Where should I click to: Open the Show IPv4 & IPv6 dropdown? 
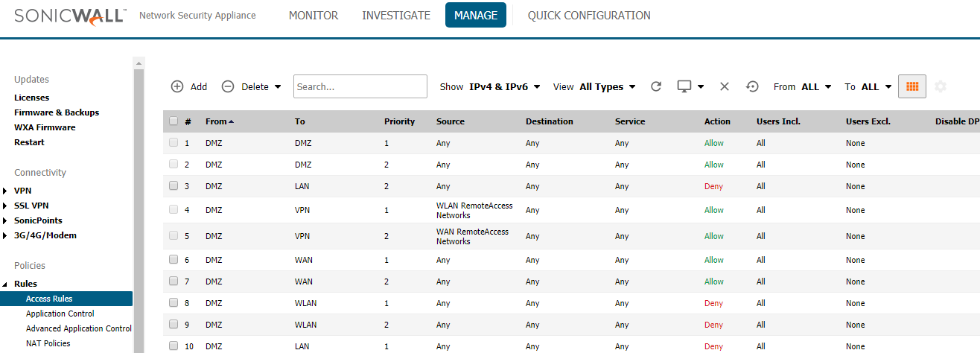point(504,87)
